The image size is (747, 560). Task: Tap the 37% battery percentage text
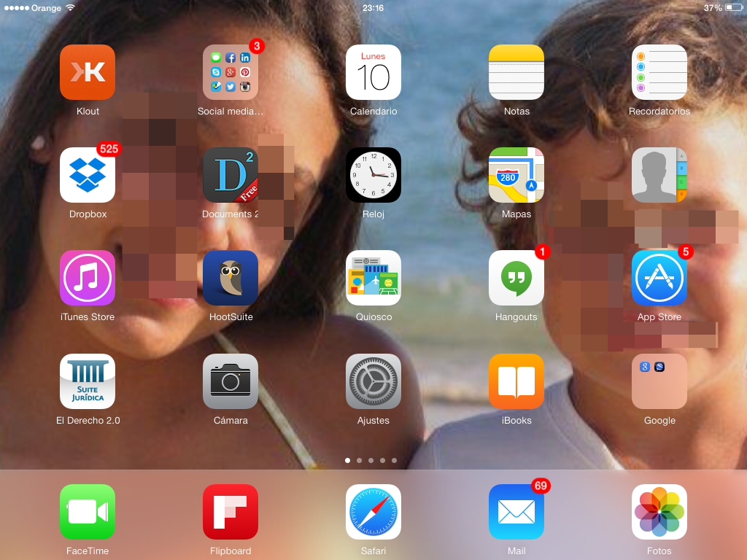[x=713, y=8]
